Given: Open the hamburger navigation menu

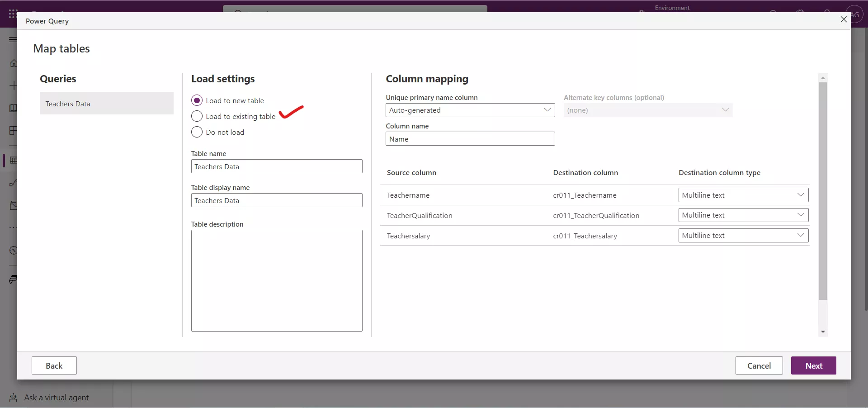Looking at the screenshot, I should [x=12, y=40].
